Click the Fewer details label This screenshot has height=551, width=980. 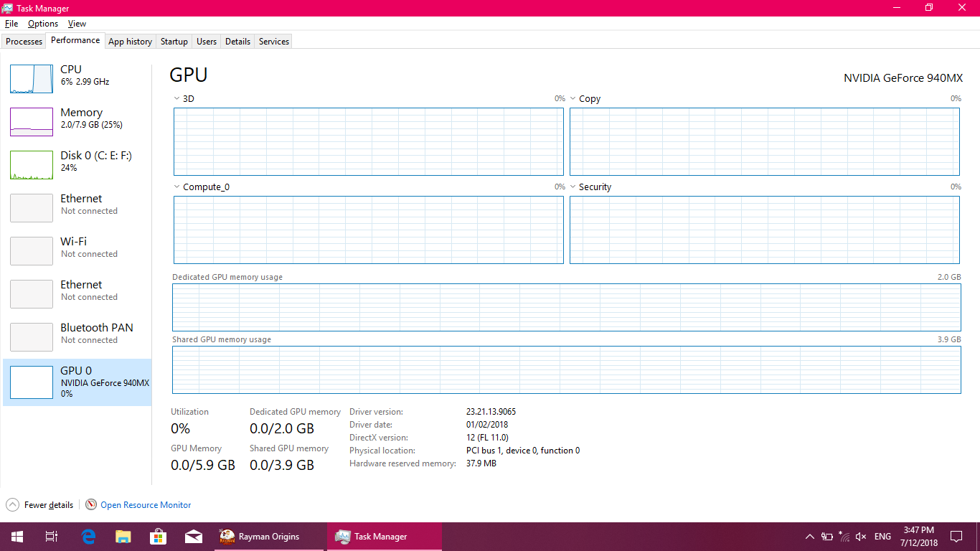(49, 505)
